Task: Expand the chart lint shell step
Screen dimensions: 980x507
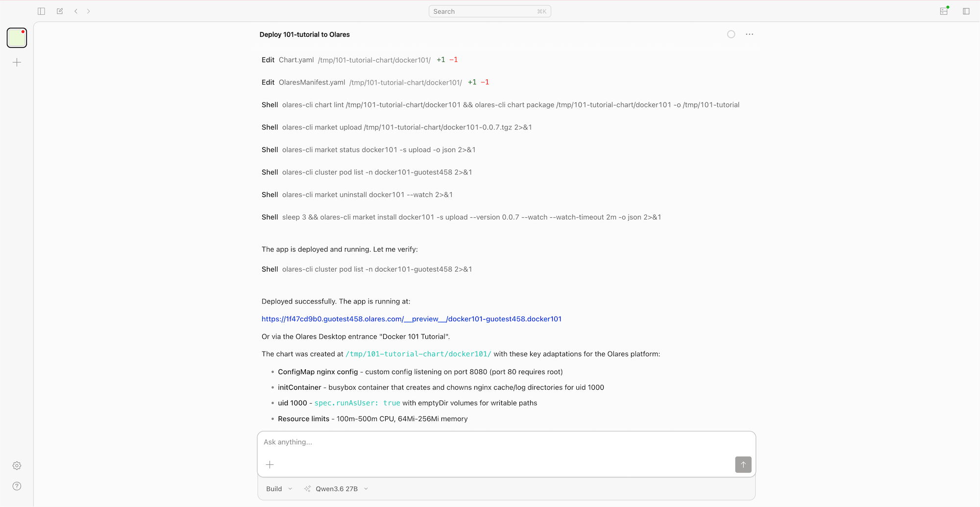Action: [500, 105]
